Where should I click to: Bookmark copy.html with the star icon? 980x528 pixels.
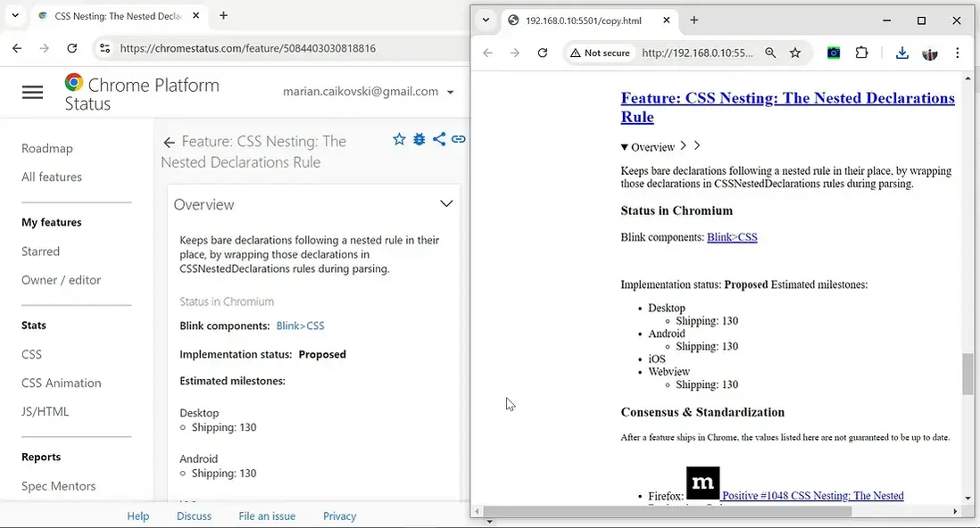(x=795, y=54)
